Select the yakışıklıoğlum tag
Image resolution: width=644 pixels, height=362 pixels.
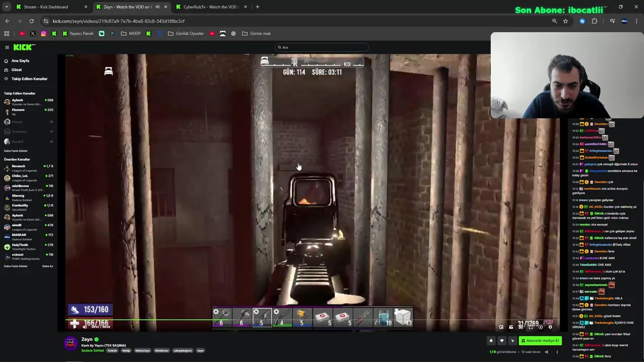[183, 350]
